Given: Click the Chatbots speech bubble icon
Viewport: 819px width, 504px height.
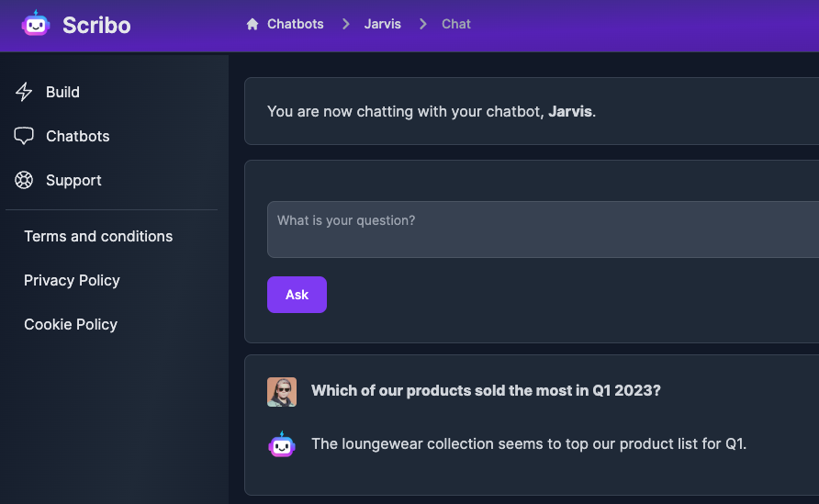Looking at the screenshot, I should [x=24, y=136].
